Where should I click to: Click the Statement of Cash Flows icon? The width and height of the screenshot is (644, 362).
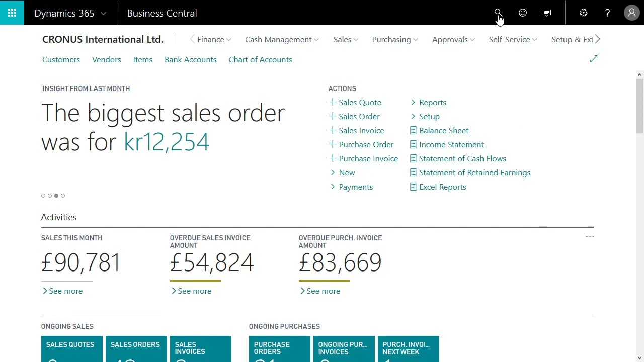click(x=413, y=158)
